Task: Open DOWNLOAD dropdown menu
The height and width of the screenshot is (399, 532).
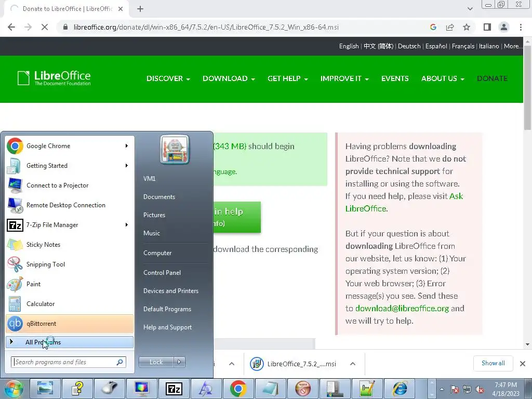Action: (229, 78)
